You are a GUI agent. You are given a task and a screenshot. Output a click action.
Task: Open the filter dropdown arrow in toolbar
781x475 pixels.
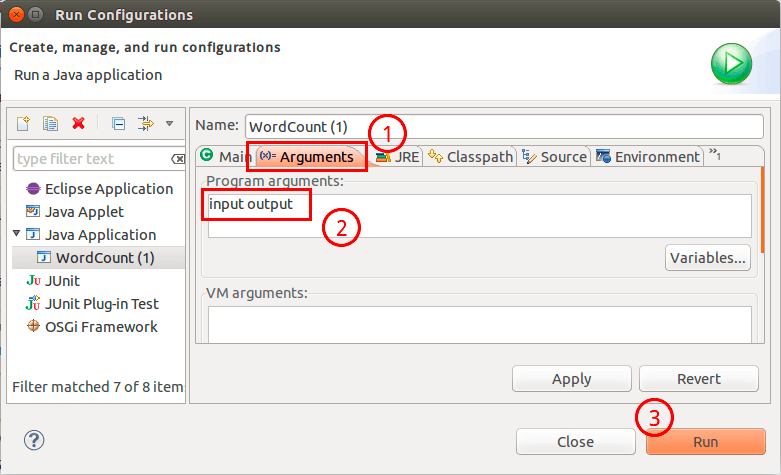pyautogui.click(x=169, y=123)
